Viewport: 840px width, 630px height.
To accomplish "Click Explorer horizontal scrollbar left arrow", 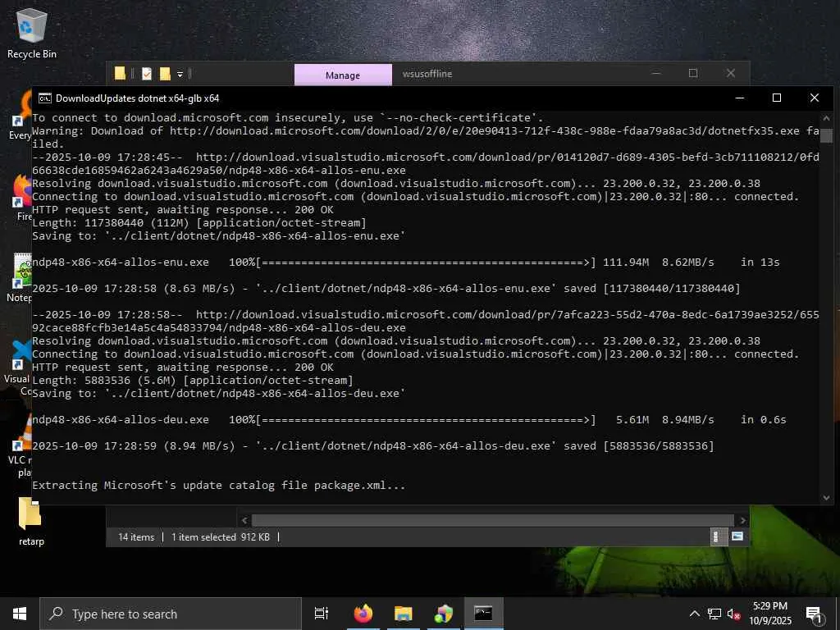I will click(x=244, y=520).
